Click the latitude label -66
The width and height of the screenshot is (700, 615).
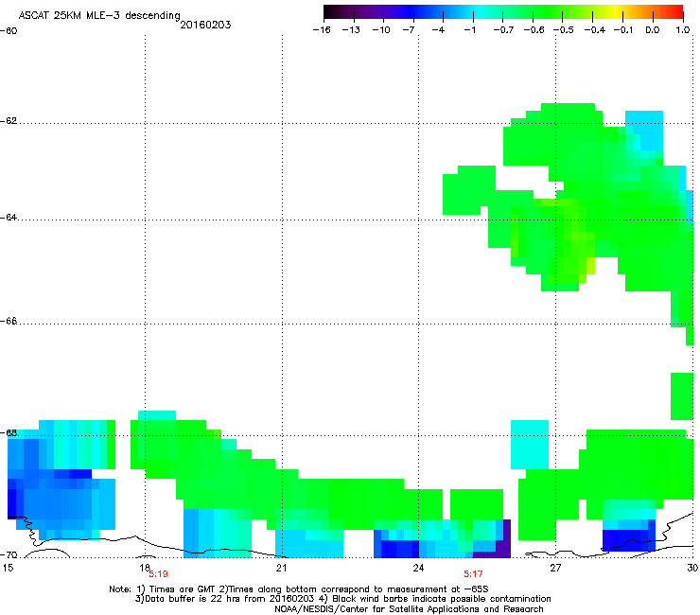(9, 322)
